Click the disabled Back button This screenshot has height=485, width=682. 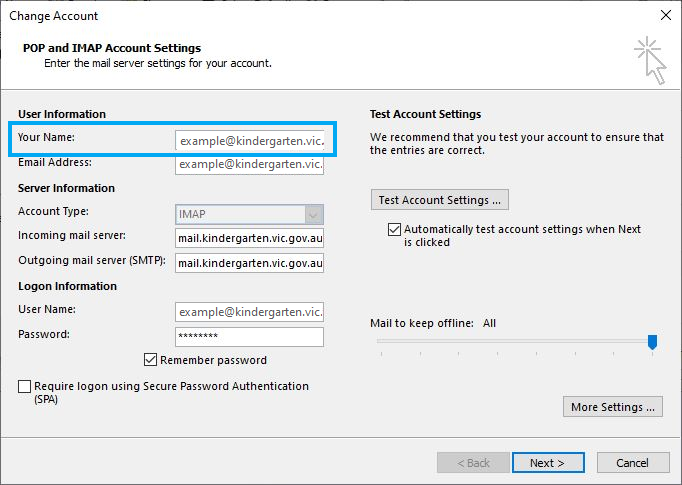[473, 462]
